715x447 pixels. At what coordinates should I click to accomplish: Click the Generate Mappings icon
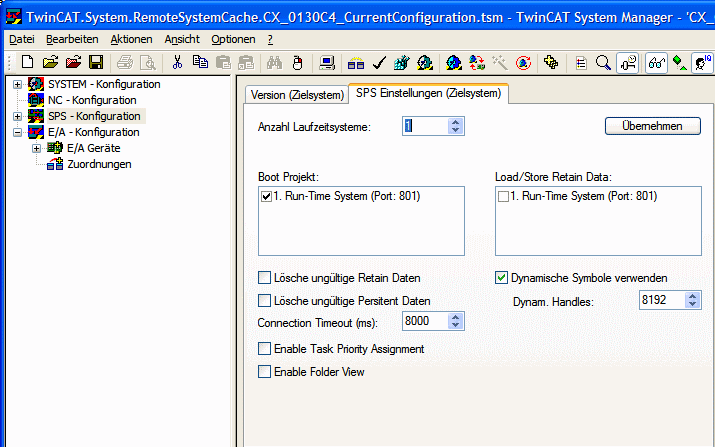coord(356,62)
